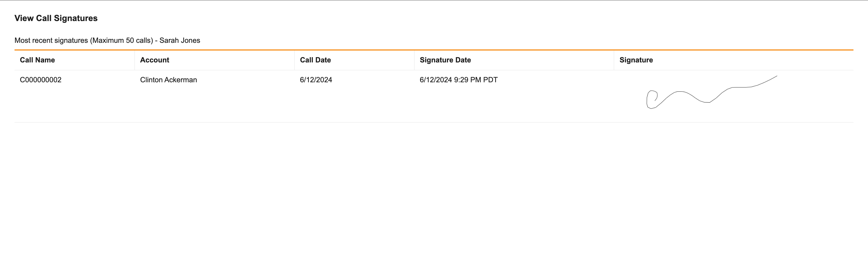Open call C000000002
The height and width of the screenshot is (271, 868).
pyautogui.click(x=41, y=80)
